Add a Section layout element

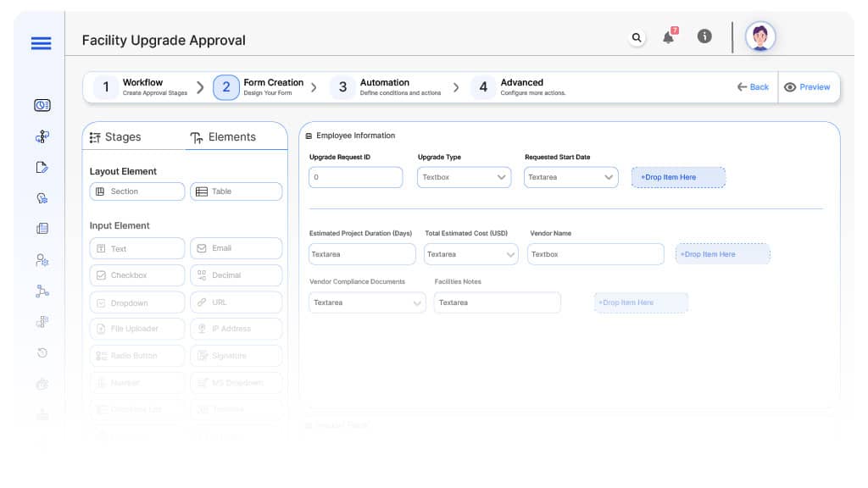click(x=136, y=191)
